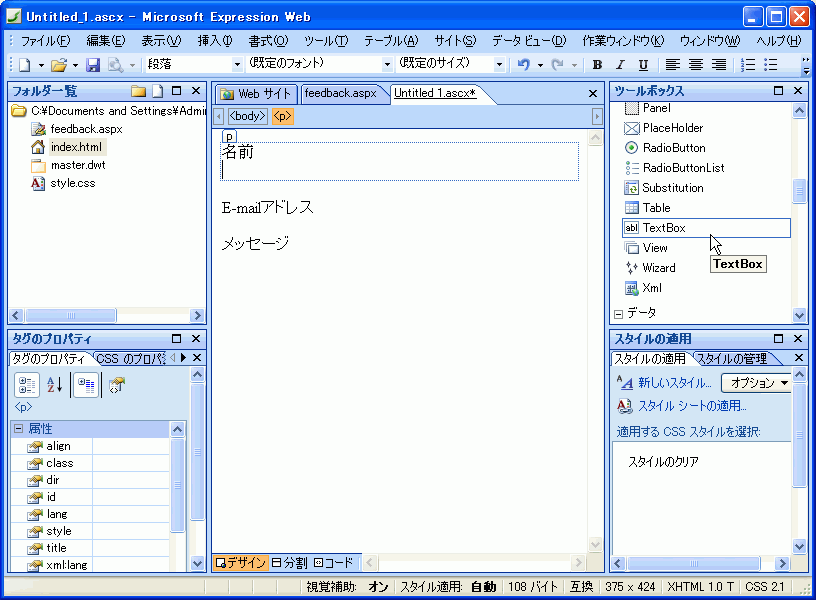Select the Xml control in the toolbox

(652, 288)
